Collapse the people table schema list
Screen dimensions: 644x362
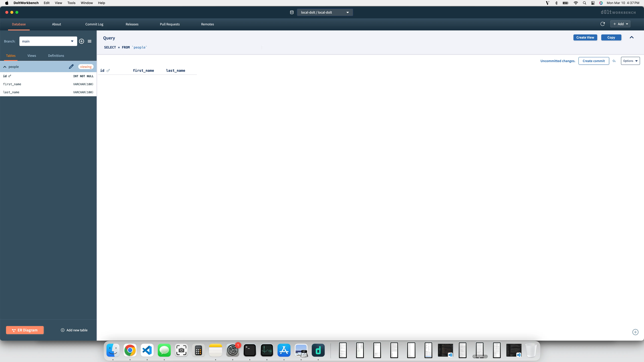point(5,67)
